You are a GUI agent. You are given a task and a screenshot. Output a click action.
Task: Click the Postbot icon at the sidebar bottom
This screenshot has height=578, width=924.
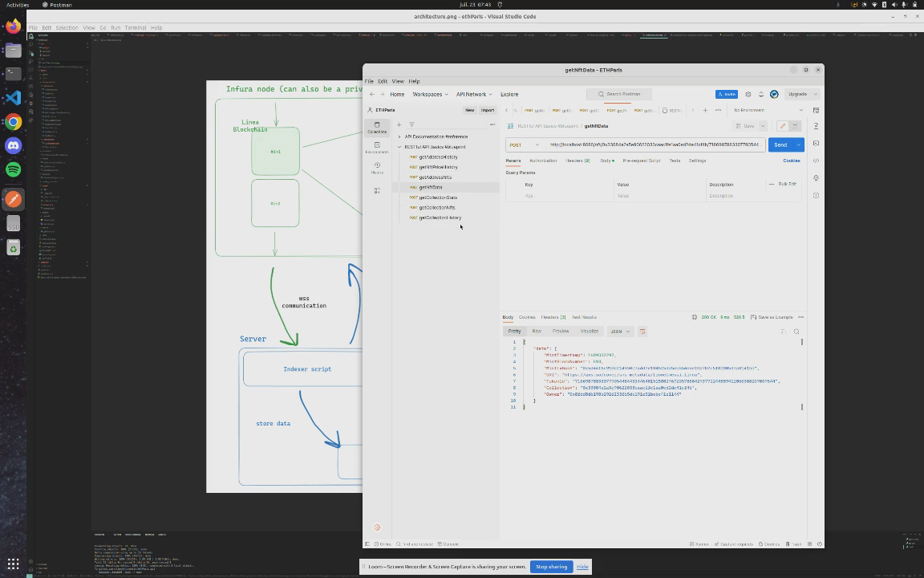377,528
